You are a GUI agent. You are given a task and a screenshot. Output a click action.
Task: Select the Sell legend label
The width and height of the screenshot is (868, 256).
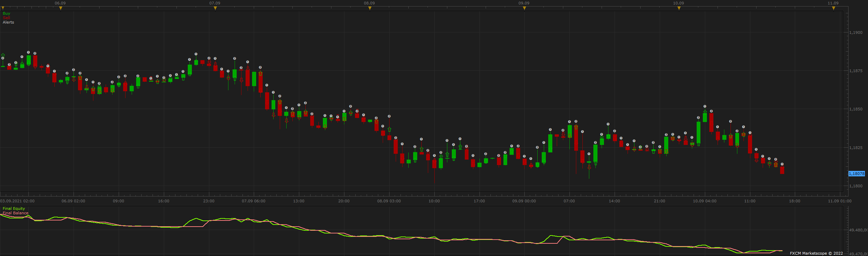pyautogui.click(x=6, y=18)
